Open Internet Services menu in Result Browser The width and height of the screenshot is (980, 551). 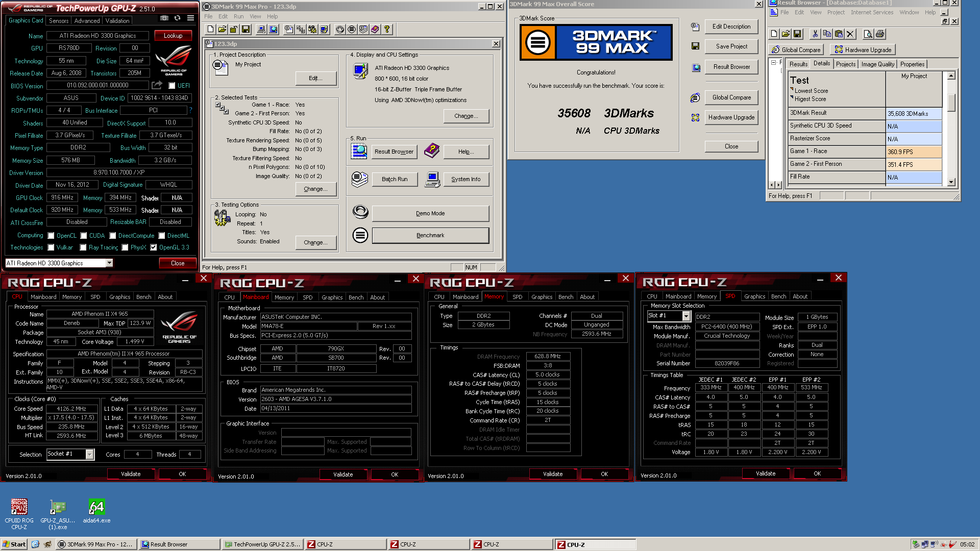point(872,12)
